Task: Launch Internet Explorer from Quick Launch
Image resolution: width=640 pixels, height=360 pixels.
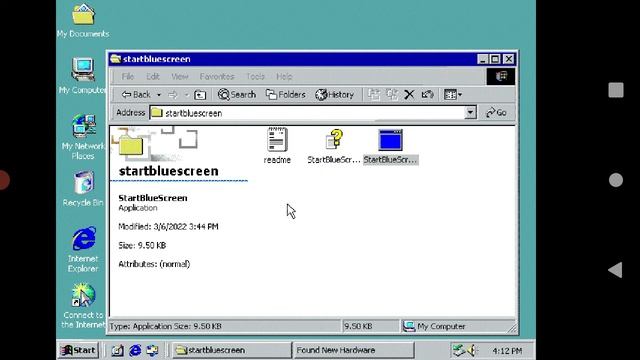Action: [135, 350]
